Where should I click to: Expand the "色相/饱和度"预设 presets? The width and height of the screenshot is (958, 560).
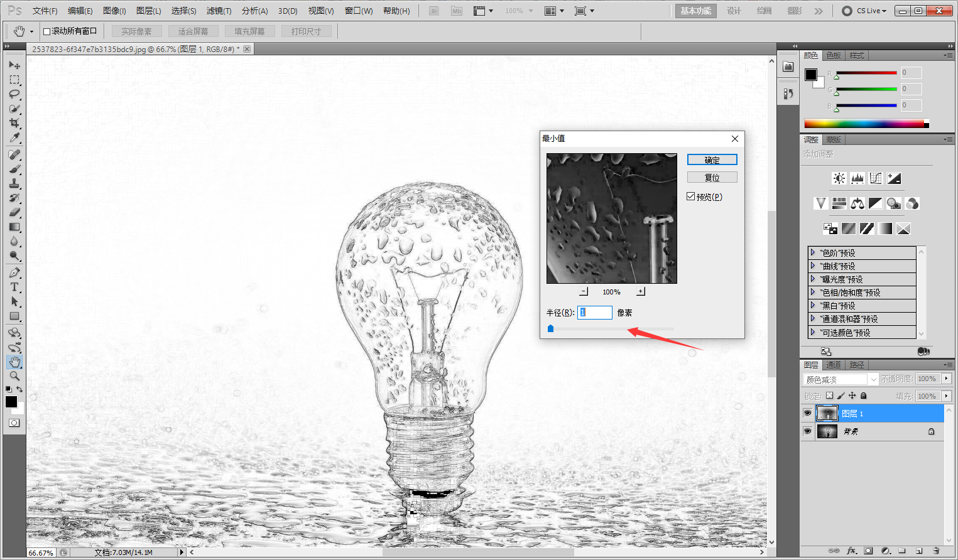click(x=813, y=292)
